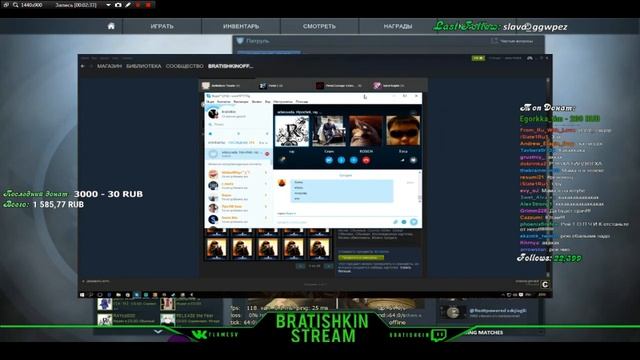Screen dimensions: 640x360
Task: Open the BRATISHKINOFF profile menu in Steam
Action: (231, 66)
